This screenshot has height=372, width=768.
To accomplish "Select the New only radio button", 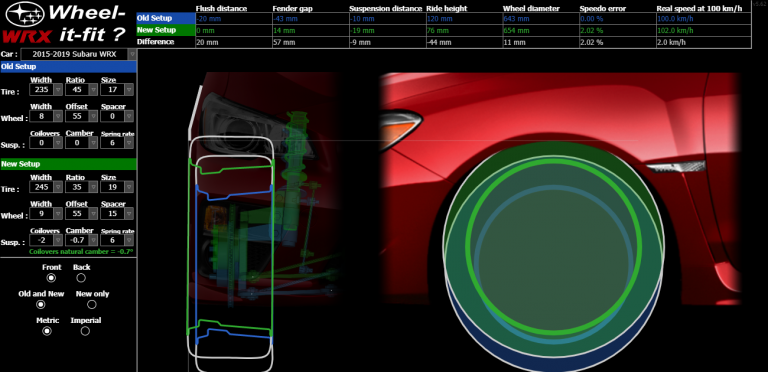I will 92,304.
